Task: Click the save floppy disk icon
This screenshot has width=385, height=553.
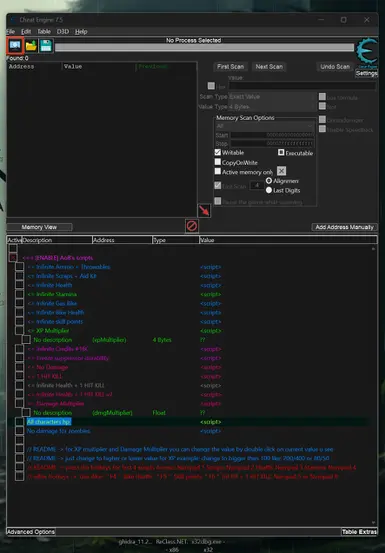Action: (x=46, y=46)
